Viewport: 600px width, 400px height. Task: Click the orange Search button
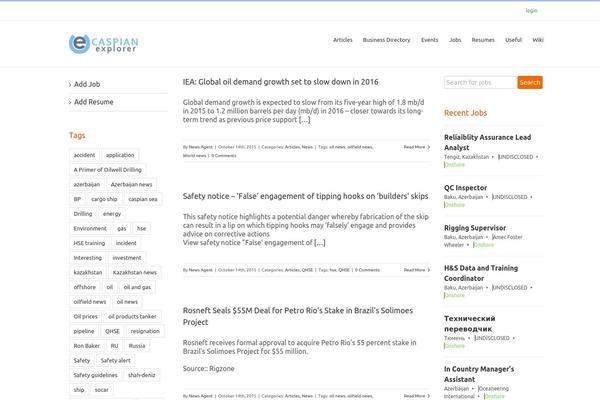(530, 82)
